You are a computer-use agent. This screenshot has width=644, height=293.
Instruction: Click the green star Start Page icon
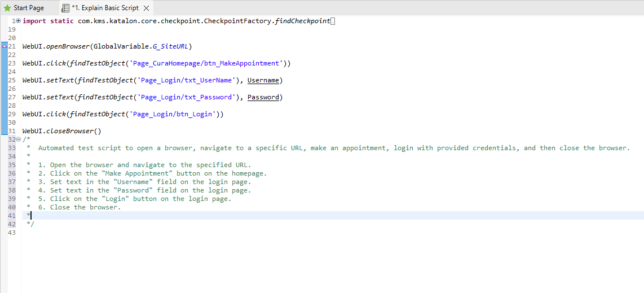click(x=7, y=8)
